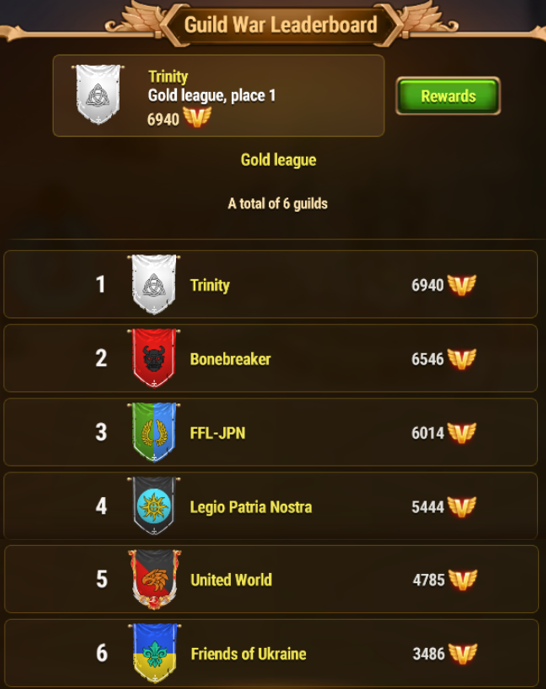Click the trophy icon in Trinity header card
Image resolution: width=546 pixels, height=689 pixels.
(197, 117)
